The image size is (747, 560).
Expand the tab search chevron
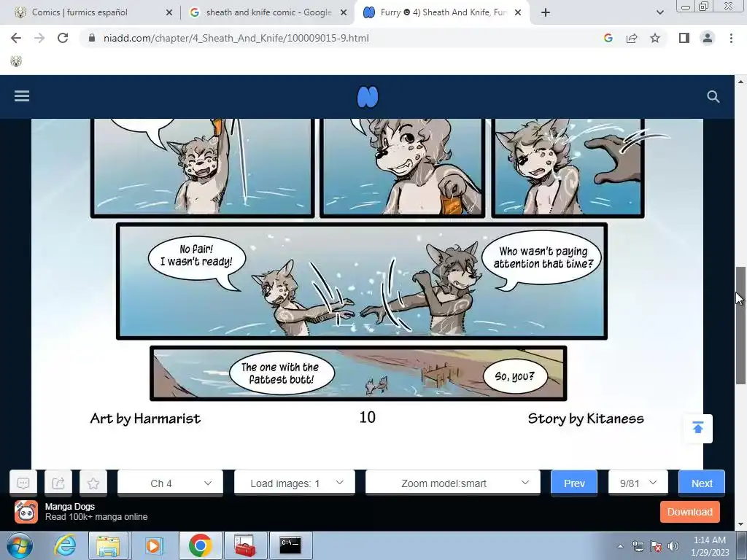pos(659,12)
